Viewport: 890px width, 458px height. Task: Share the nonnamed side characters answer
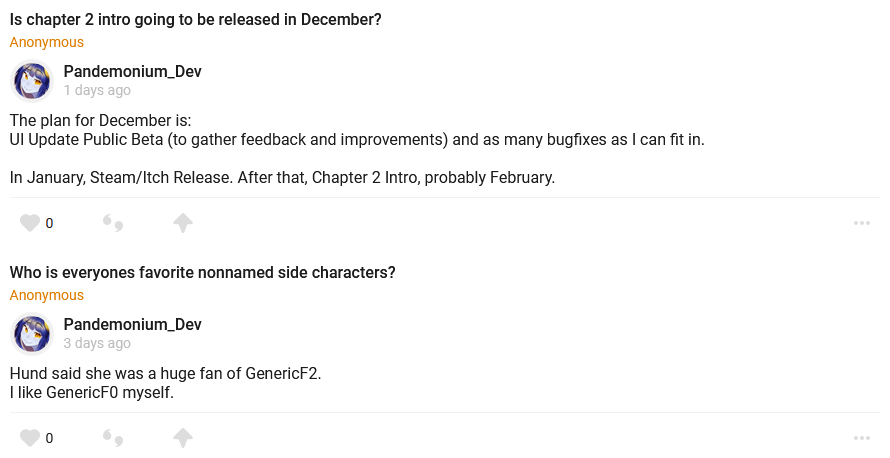coord(183,438)
